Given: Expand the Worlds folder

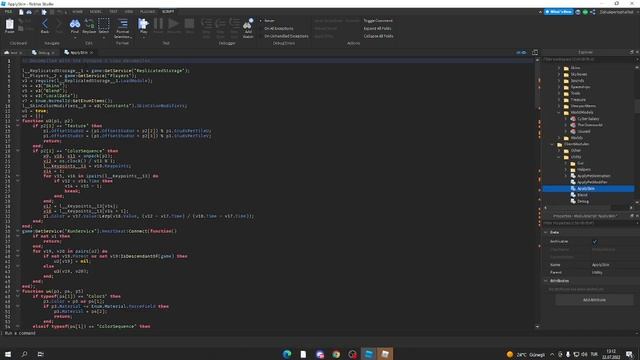Looking at the screenshot, I should (559, 138).
